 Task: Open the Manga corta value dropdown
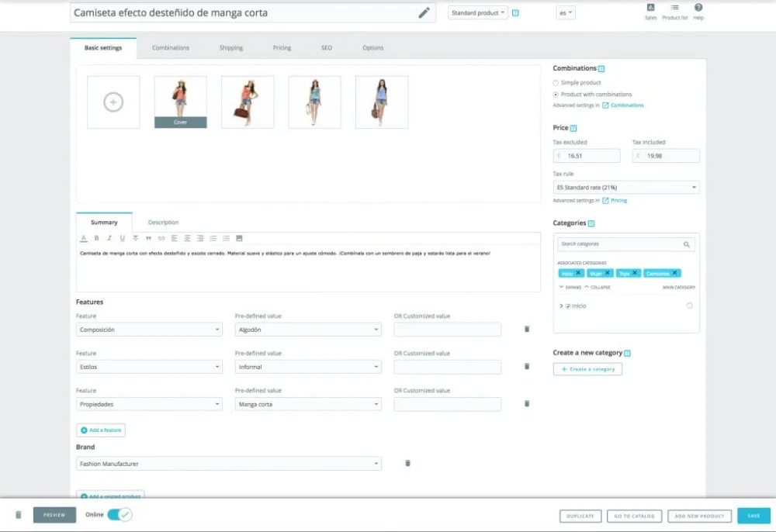pos(308,404)
